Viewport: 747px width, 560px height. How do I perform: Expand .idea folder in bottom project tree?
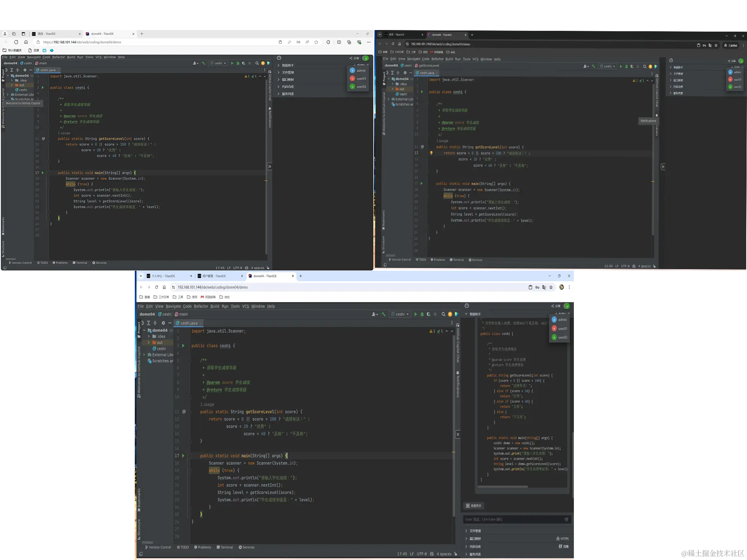[149, 336]
